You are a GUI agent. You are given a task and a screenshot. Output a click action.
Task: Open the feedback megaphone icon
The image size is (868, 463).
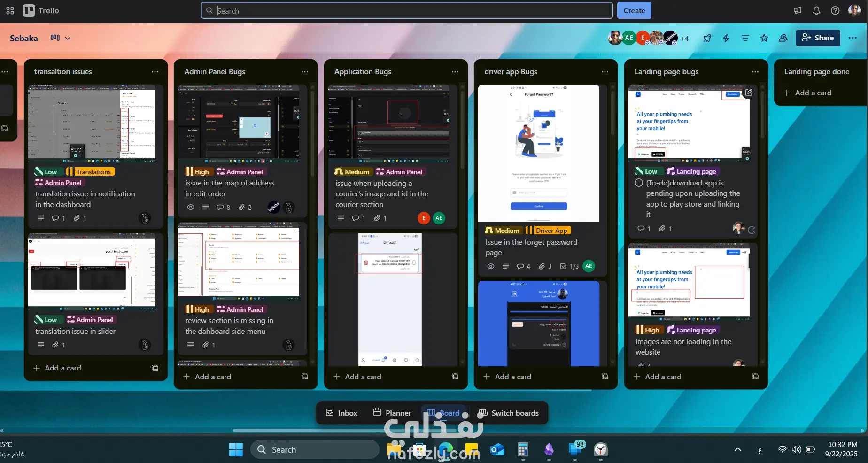click(798, 10)
